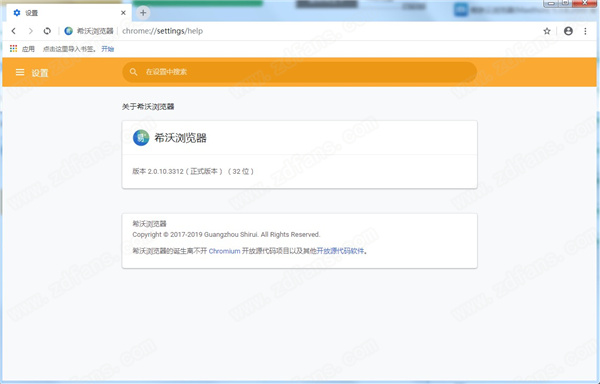Viewport: 600px width, 384px height.
Task: Click the 关于希沃浏览器 heading
Action: (x=148, y=107)
